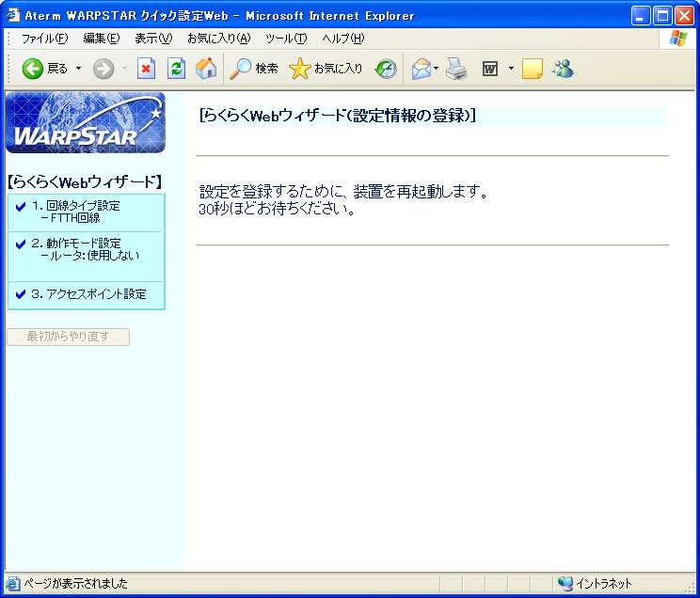Click the Messenger toolbar icon

563,69
